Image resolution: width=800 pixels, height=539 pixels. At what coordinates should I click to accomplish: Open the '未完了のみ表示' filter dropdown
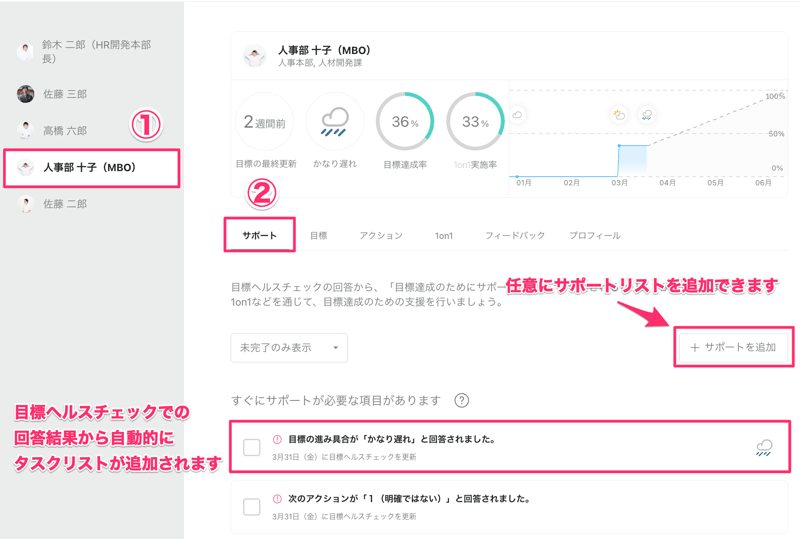click(x=289, y=348)
